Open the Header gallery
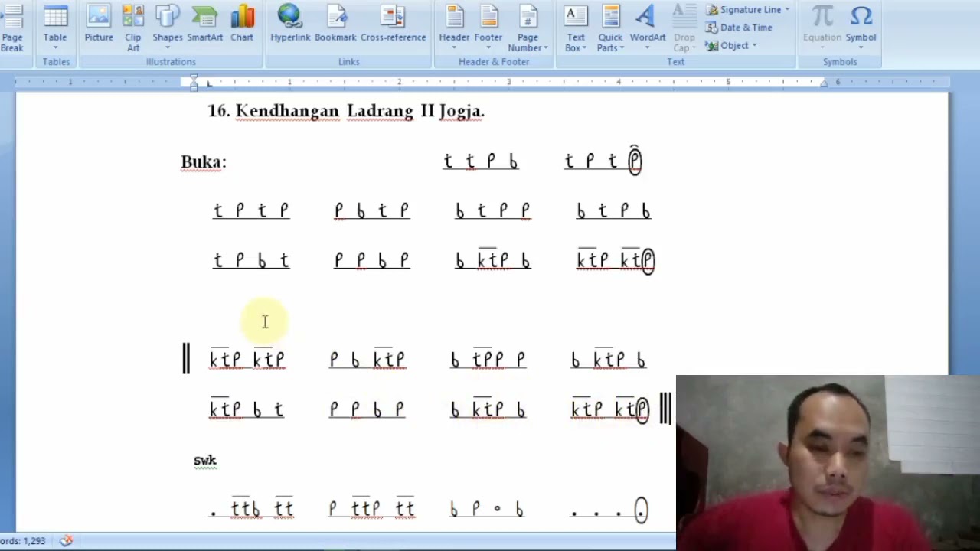Image resolution: width=980 pixels, height=551 pixels. pyautogui.click(x=454, y=28)
